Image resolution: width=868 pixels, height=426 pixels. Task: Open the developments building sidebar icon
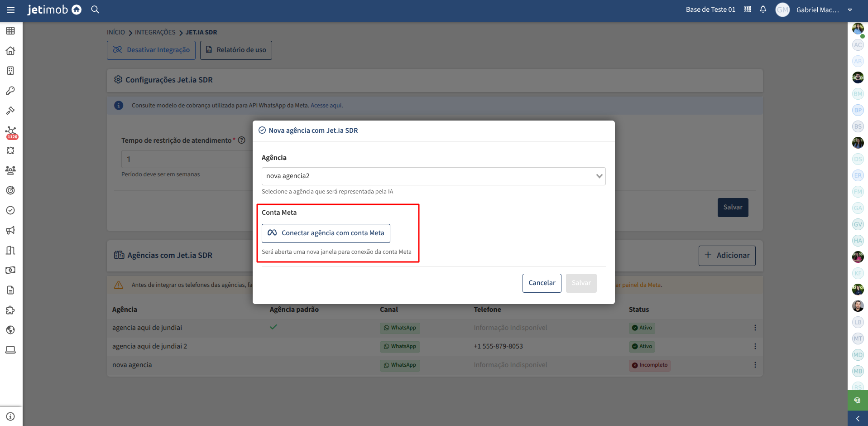click(x=10, y=250)
